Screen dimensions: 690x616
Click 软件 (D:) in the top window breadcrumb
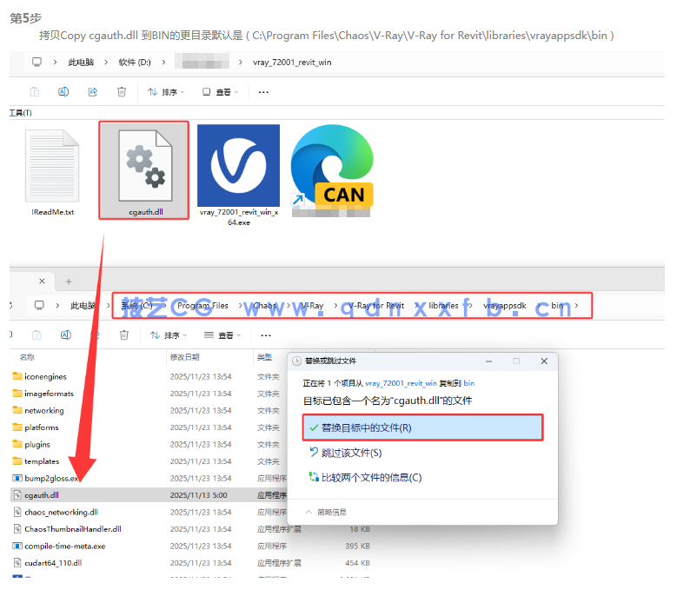[x=135, y=62]
